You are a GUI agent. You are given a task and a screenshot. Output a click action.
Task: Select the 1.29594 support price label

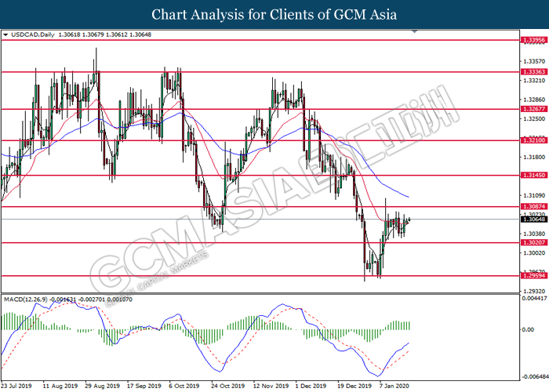(533, 276)
